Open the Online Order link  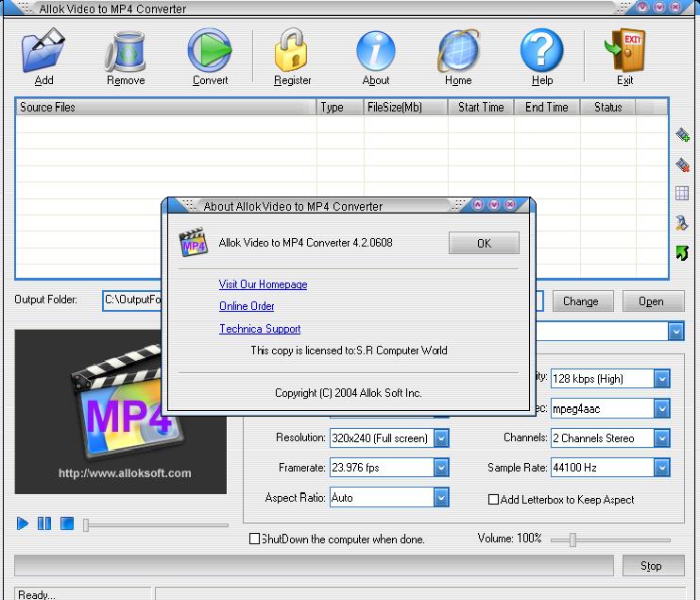click(247, 306)
